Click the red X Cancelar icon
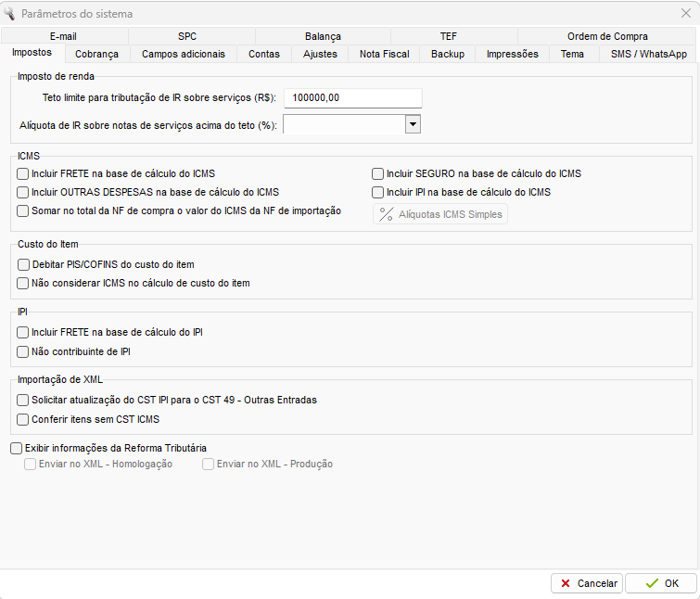This screenshot has height=599, width=700. point(565,583)
